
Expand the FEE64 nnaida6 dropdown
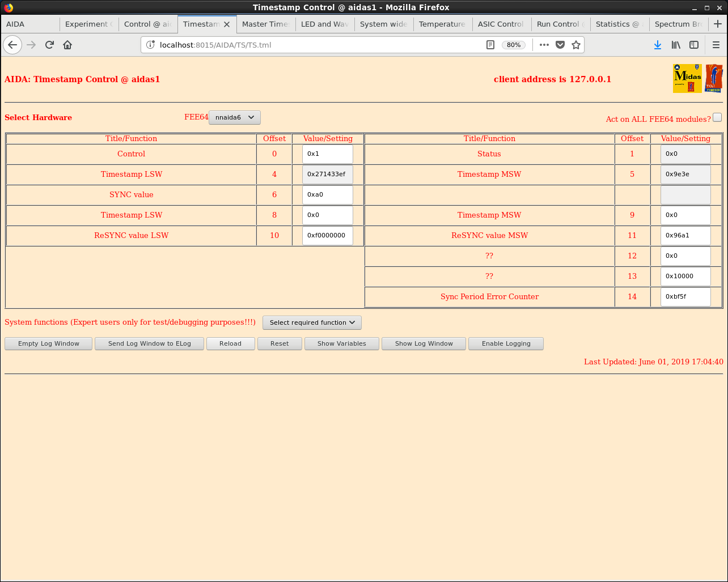click(235, 117)
